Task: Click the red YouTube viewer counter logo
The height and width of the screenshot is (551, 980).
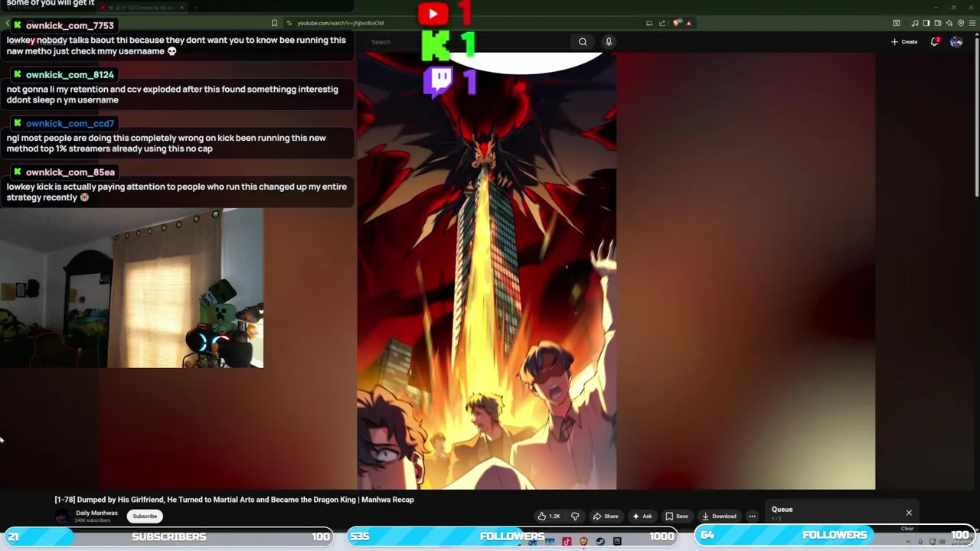Action: pos(433,13)
